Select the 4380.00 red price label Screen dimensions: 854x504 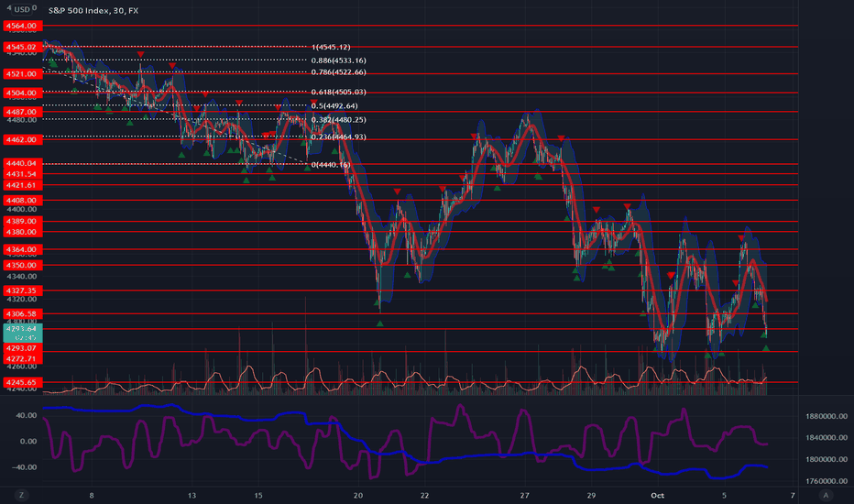22,232
